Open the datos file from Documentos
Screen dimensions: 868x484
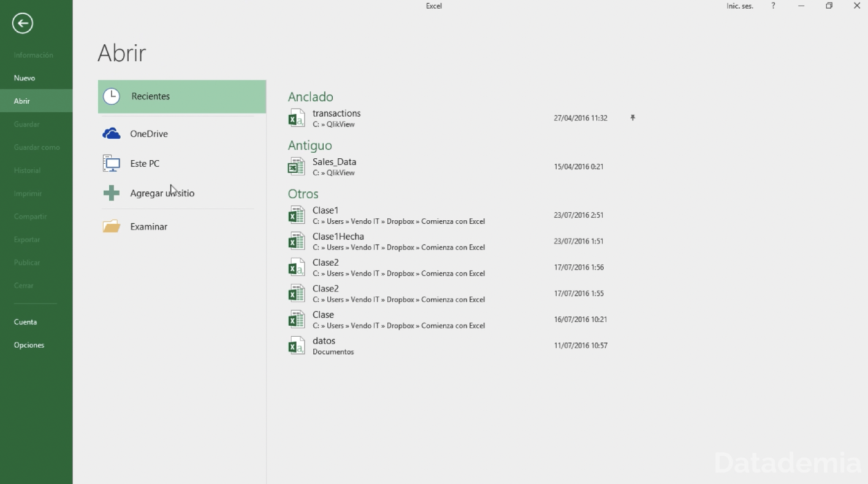[324, 345]
